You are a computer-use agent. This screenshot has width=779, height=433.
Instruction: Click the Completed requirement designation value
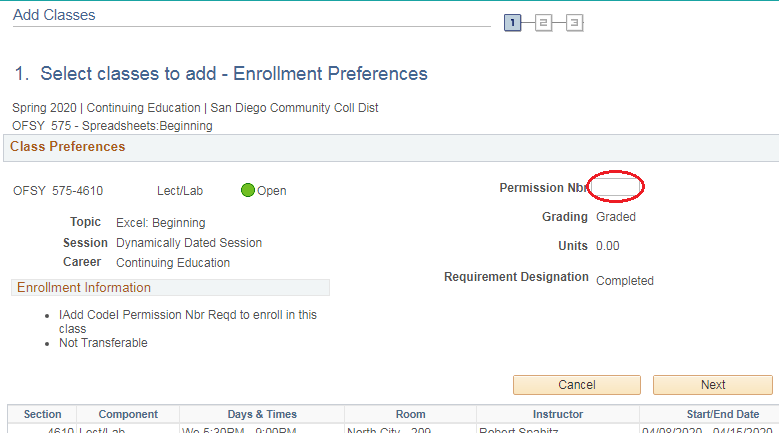point(625,281)
